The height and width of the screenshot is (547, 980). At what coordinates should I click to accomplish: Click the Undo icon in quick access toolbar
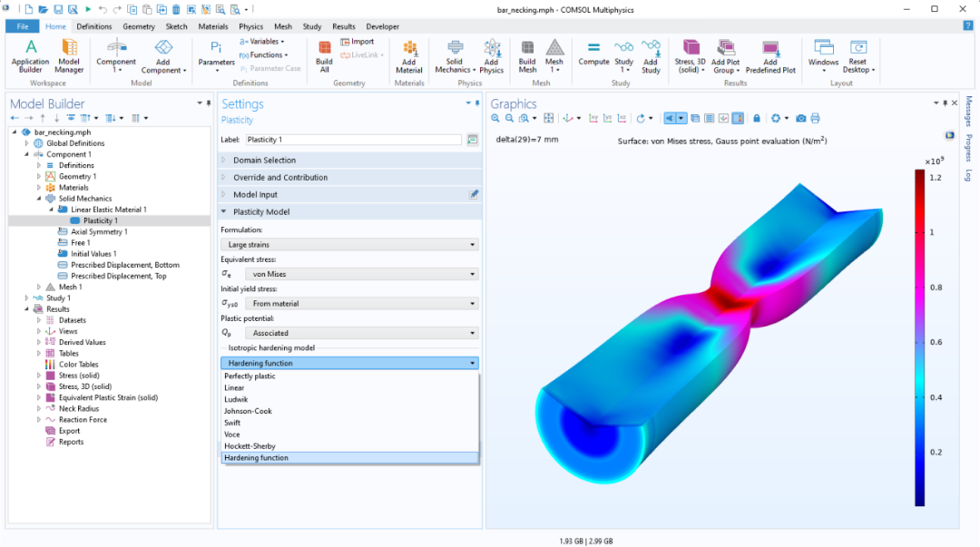tap(103, 9)
